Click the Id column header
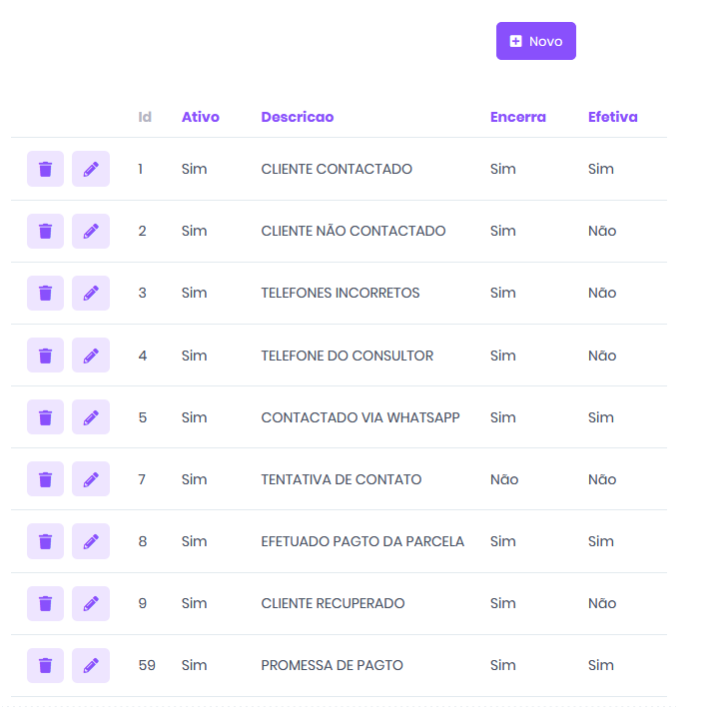 tap(145, 117)
